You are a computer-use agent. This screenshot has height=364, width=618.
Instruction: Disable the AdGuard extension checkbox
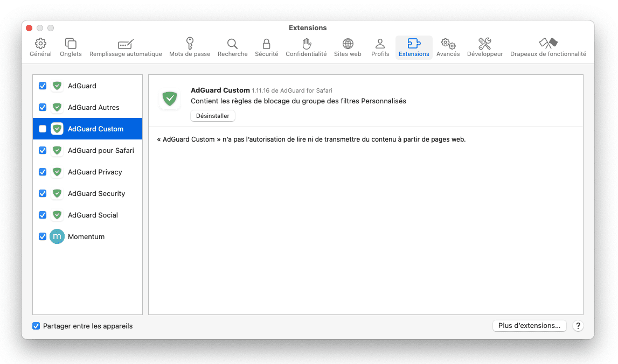tap(43, 86)
